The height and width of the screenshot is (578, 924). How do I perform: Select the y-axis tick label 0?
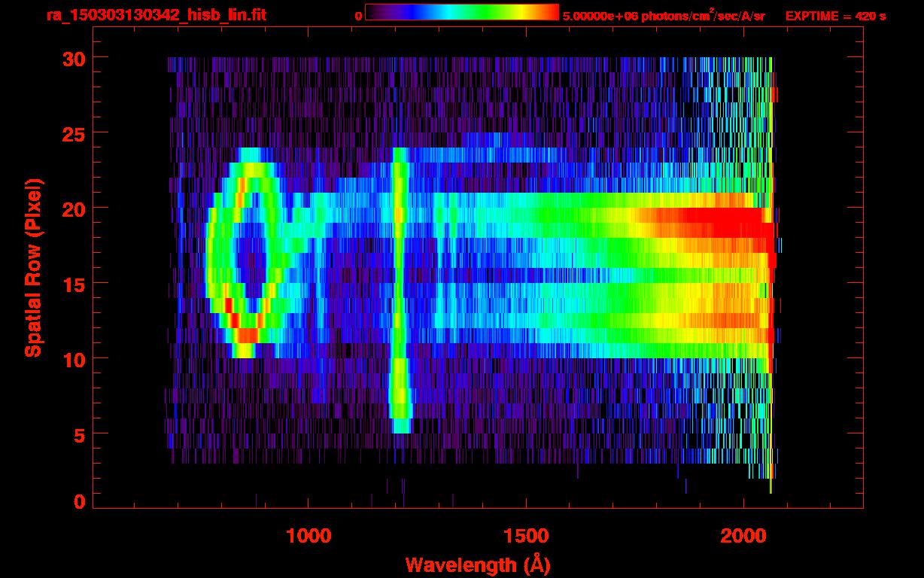[x=78, y=502]
